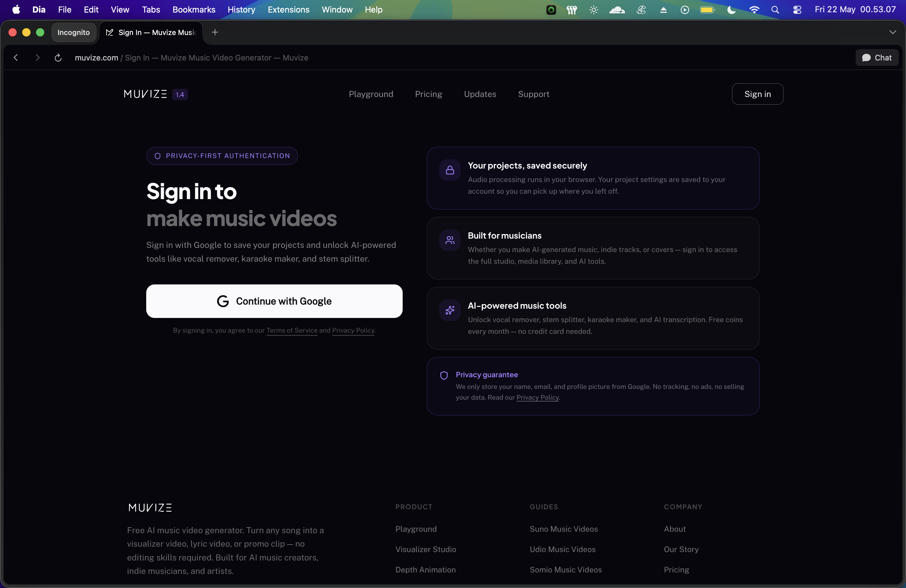Click the eject icon in the menu bar
906x588 pixels.
click(663, 10)
